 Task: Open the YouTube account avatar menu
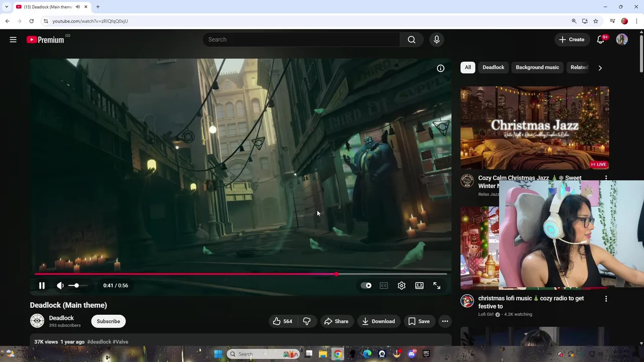point(622,40)
